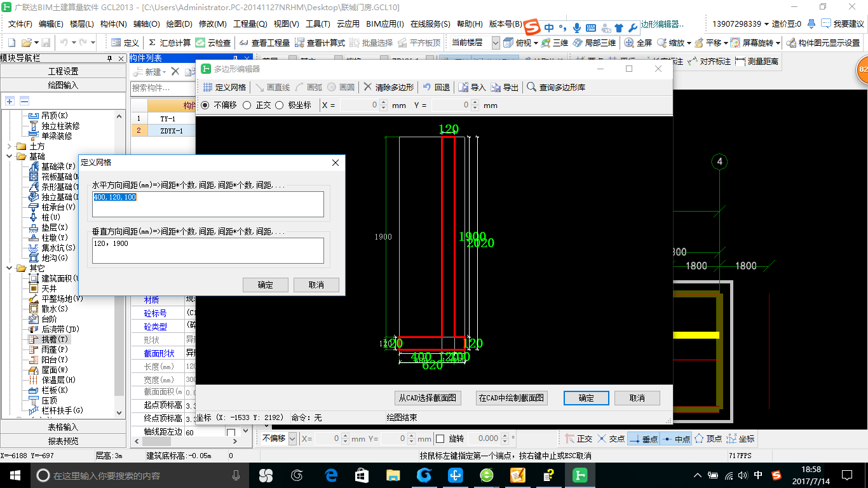Collapse 基础 tree folder
The width and height of the screenshot is (868, 488).
9,156
